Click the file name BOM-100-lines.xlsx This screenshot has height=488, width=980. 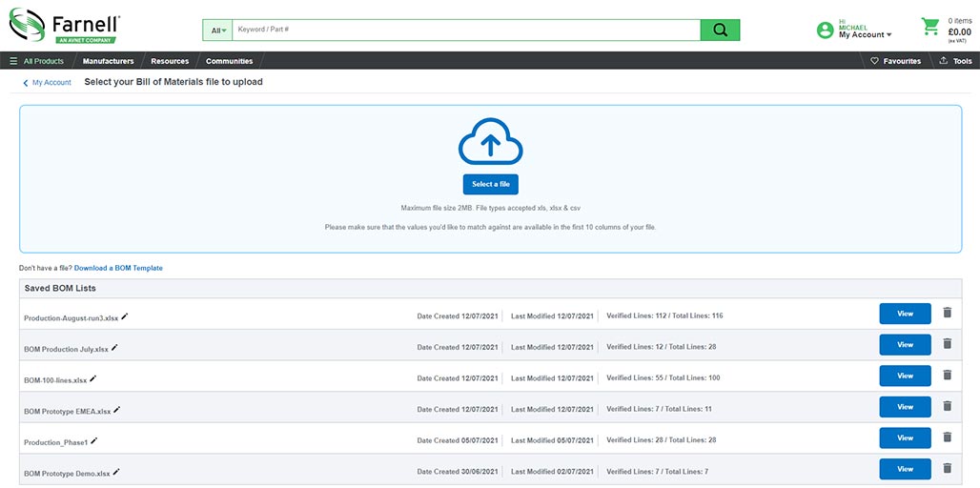click(55, 380)
